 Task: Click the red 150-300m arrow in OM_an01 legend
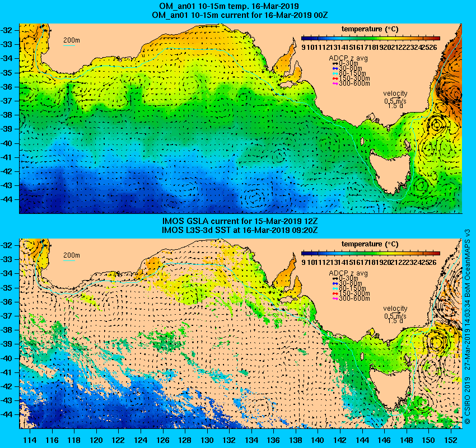[x=335, y=78]
